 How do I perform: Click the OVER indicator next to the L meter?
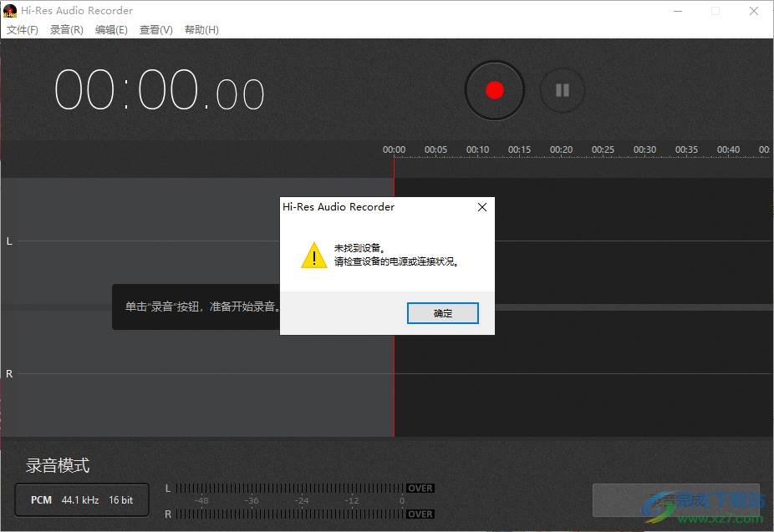tap(420, 488)
